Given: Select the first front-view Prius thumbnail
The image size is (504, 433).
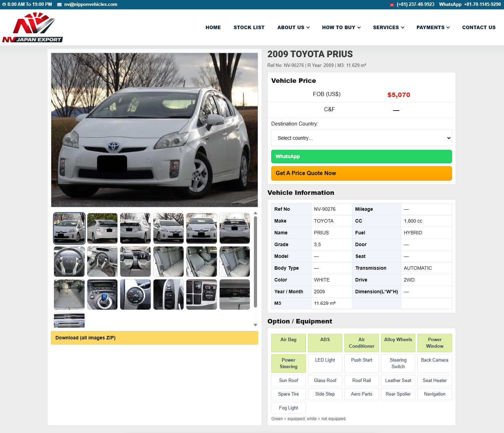Looking at the screenshot, I should (x=69, y=228).
